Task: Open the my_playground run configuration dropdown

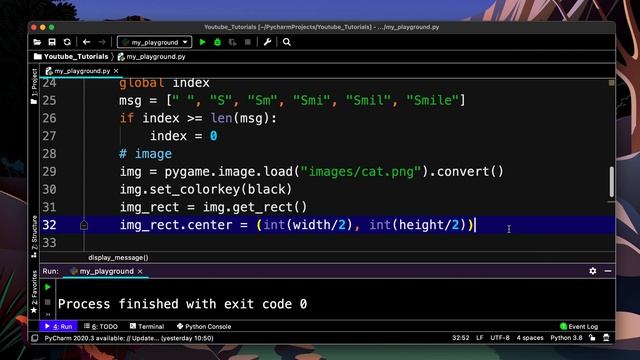Action: tap(154, 42)
